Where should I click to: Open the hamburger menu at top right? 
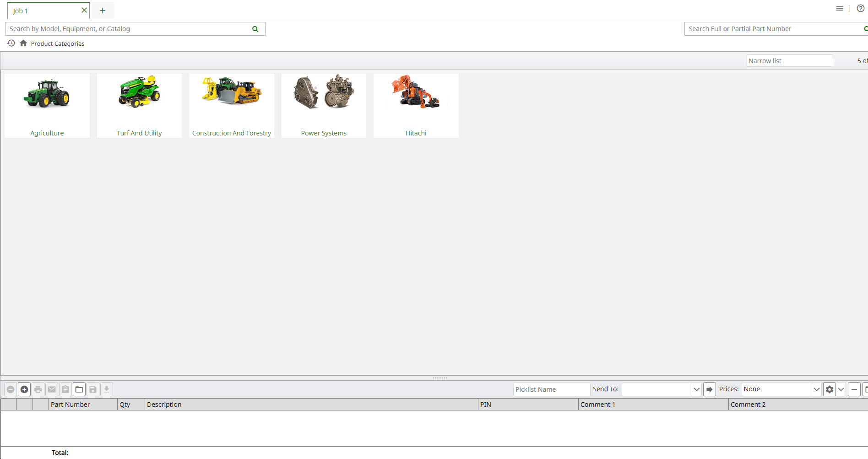click(x=839, y=8)
